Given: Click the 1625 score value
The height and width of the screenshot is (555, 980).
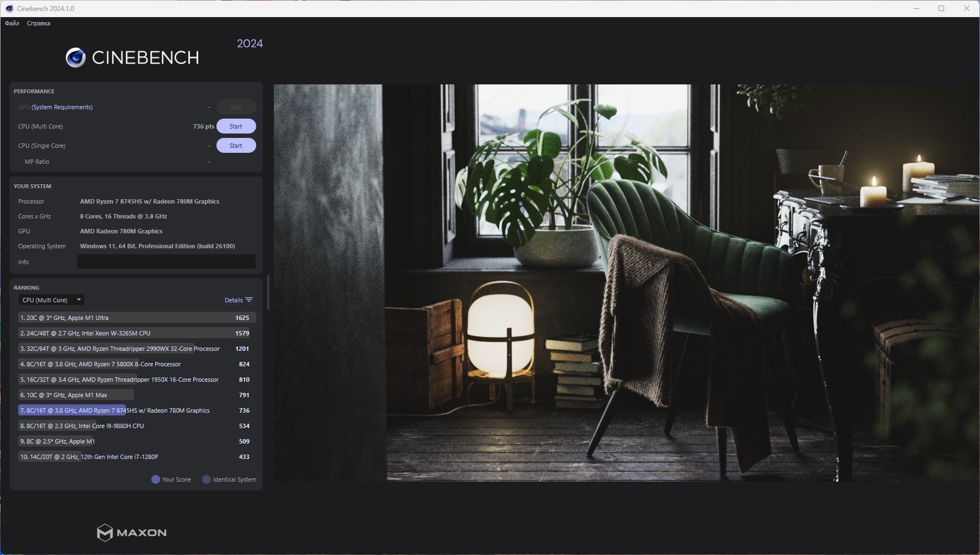Looking at the screenshot, I should tap(242, 318).
